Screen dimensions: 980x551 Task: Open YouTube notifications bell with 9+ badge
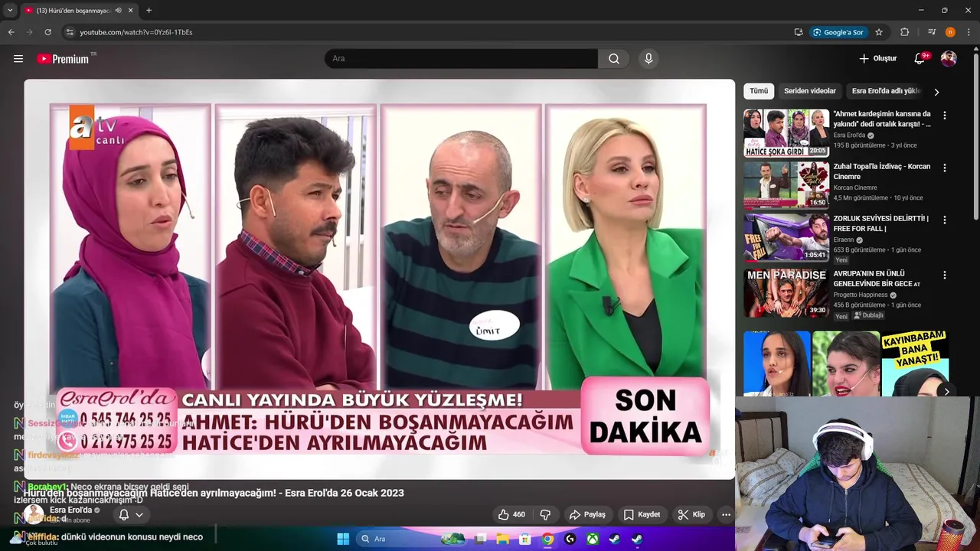pyautogui.click(x=920, y=58)
